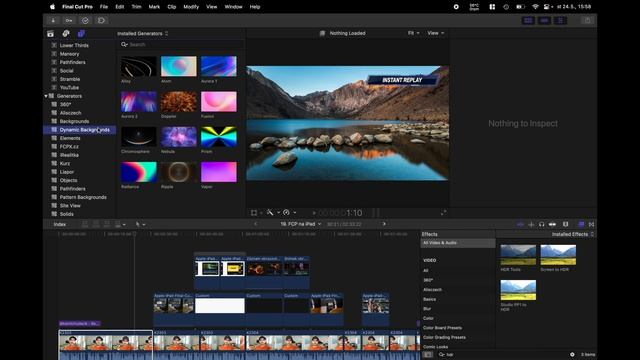
Task: Select the Vapor generator thumbnail
Action: pos(219,172)
